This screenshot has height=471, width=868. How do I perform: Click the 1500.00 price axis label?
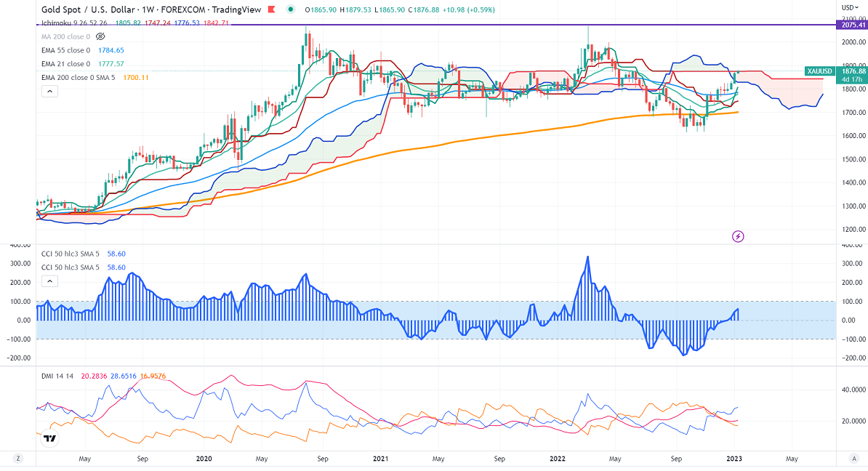point(854,159)
